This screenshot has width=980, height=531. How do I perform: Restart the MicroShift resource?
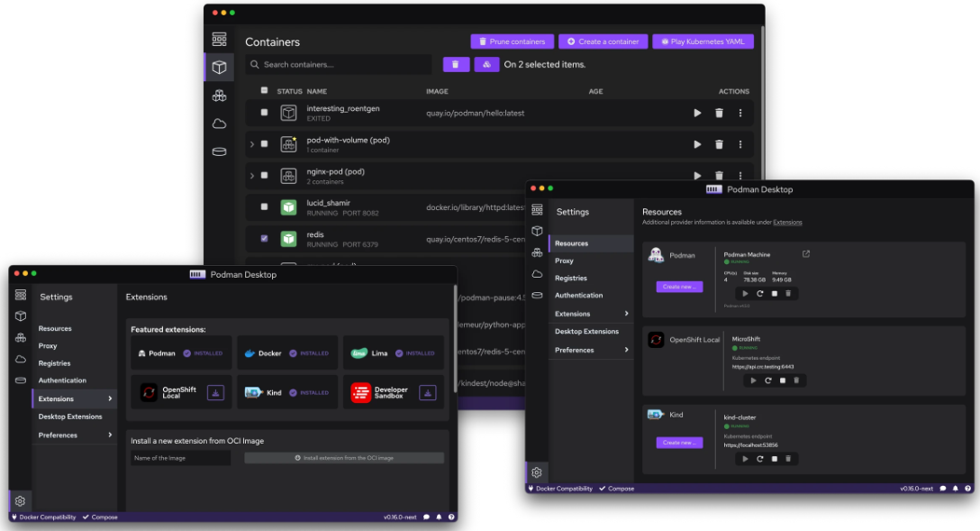click(768, 380)
